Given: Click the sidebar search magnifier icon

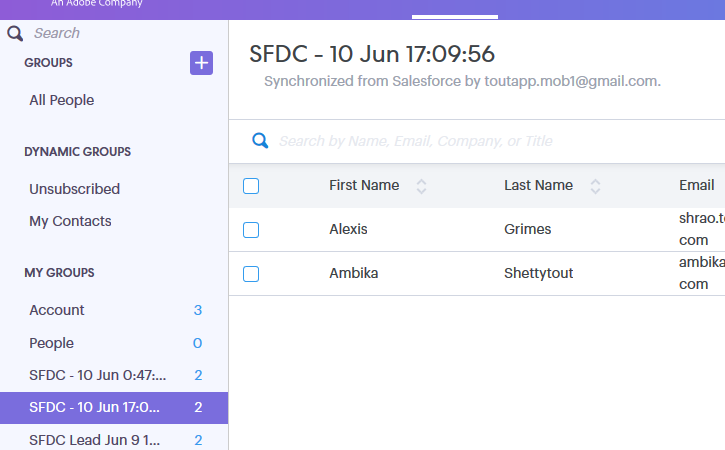Looking at the screenshot, I should click(15, 33).
